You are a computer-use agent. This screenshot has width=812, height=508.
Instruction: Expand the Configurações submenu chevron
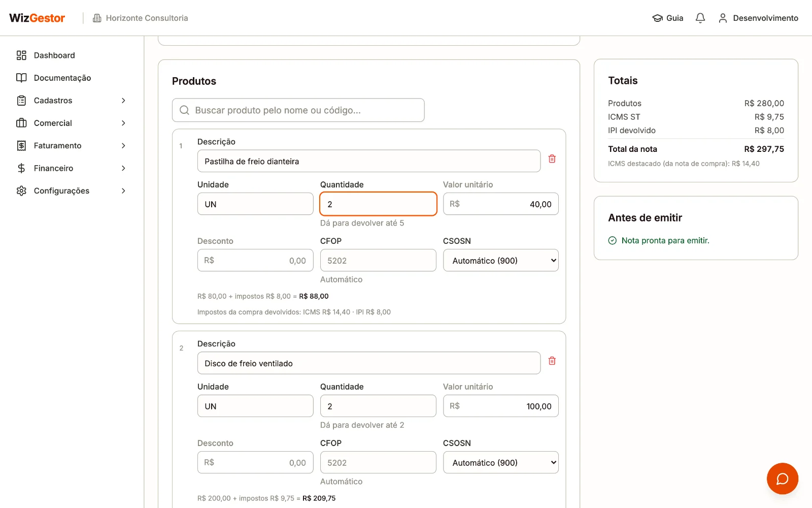[x=123, y=190]
